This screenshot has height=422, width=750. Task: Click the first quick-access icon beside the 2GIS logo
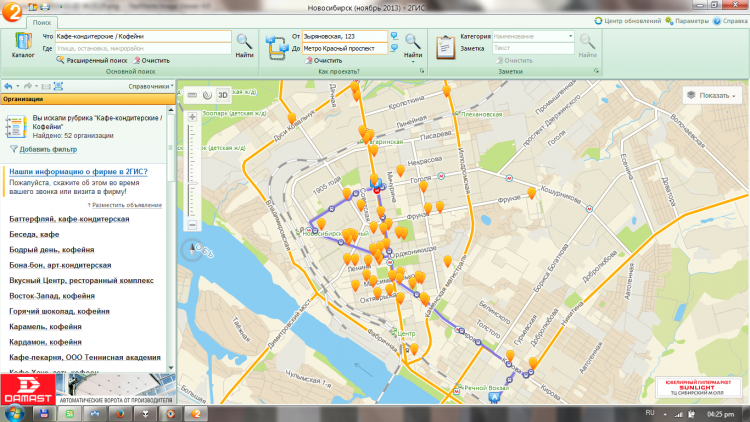(x=32, y=7)
